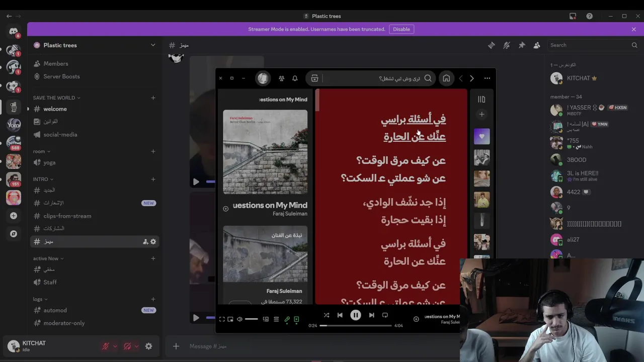Disable Streamer Mode

tap(401, 29)
